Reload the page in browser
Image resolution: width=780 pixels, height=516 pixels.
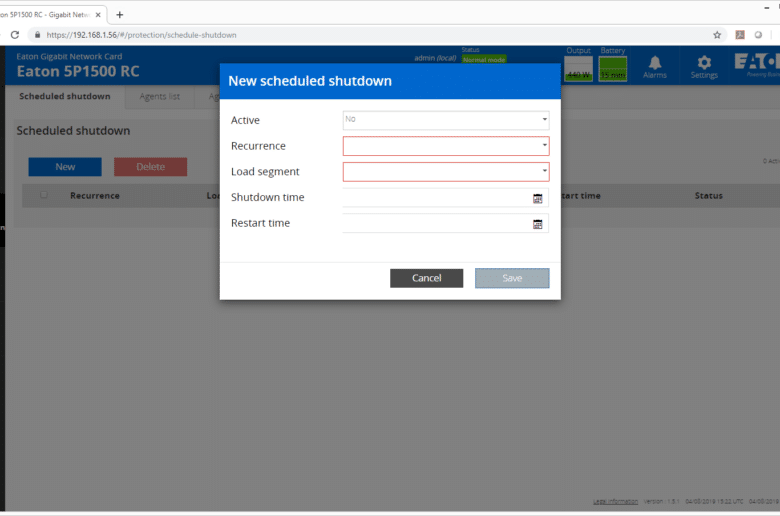pyautogui.click(x=15, y=35)
